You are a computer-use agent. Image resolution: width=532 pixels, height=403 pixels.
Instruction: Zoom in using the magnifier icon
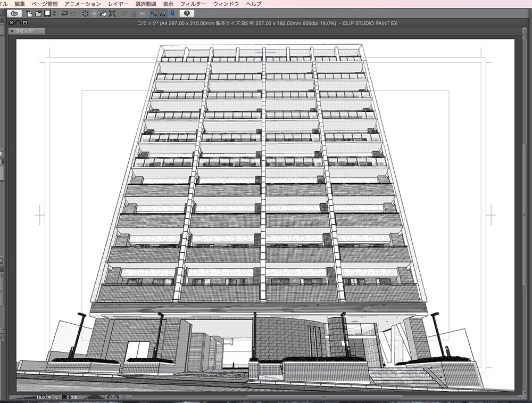57,398
